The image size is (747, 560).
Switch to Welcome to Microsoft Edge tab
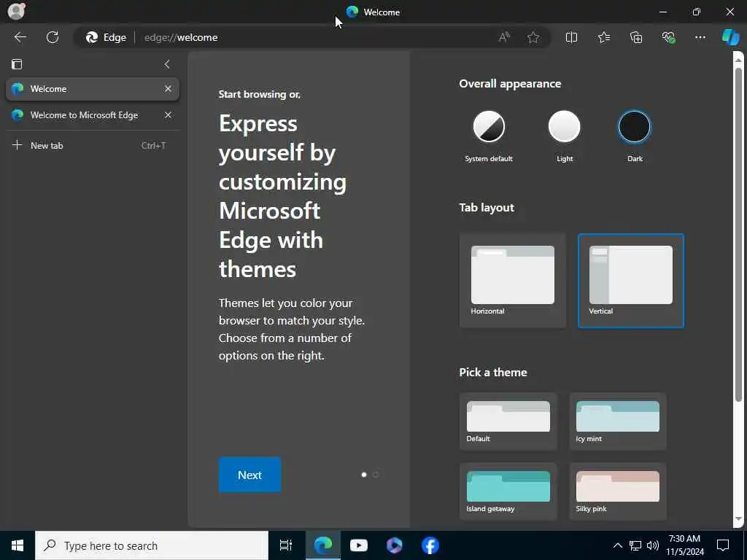(x=93, y=114)
